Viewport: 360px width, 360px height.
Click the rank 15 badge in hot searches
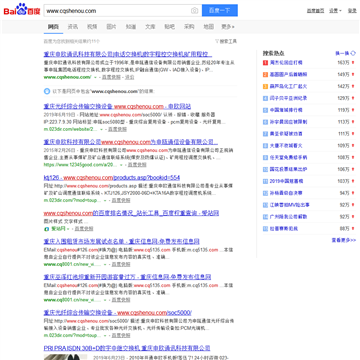pos(265,229)
